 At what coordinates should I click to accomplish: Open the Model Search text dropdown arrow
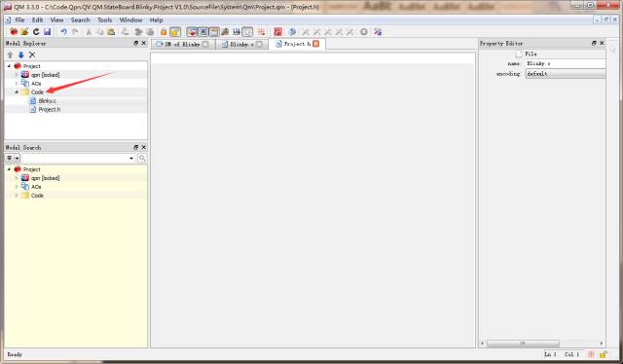131,159
